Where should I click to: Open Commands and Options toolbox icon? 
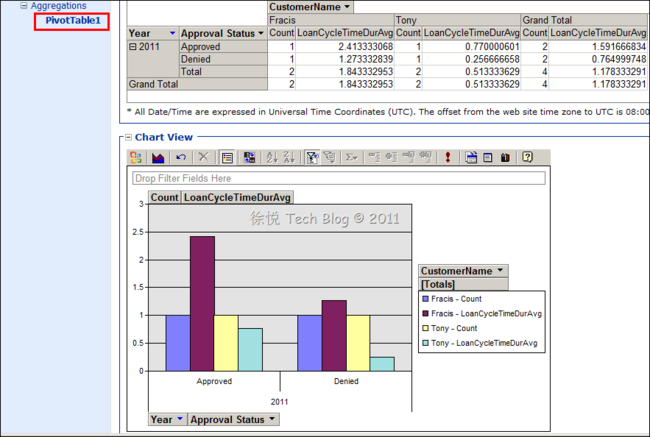click(x=505, y=158)
